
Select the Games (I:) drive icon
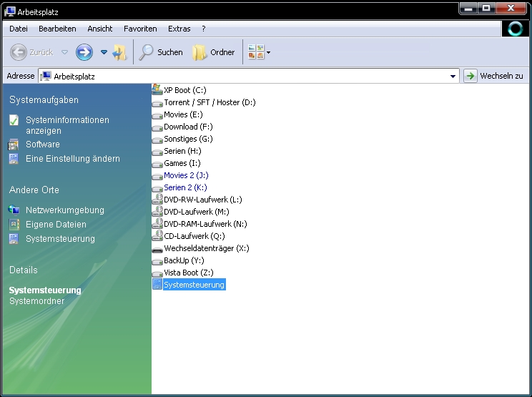[x=157, y=165]
